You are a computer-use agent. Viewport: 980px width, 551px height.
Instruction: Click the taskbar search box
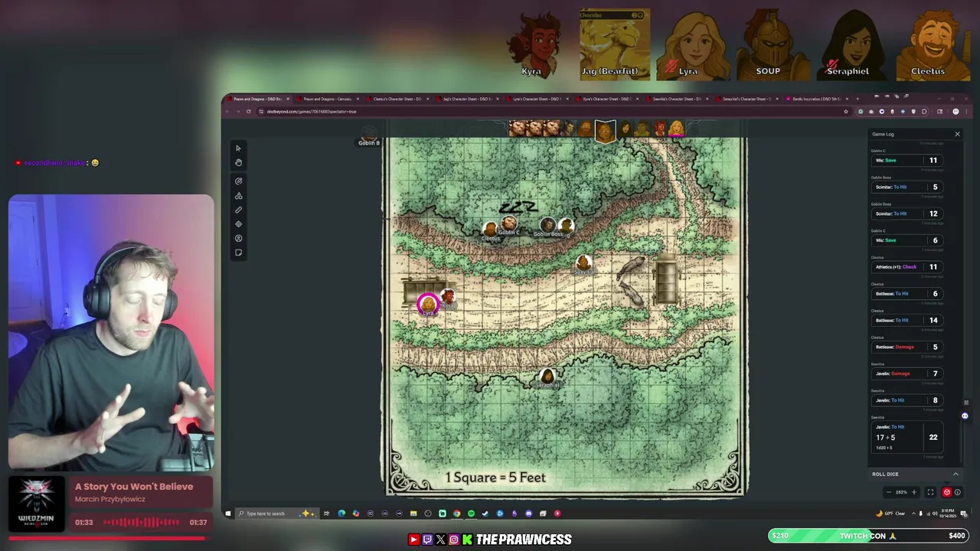pos(277,514)
